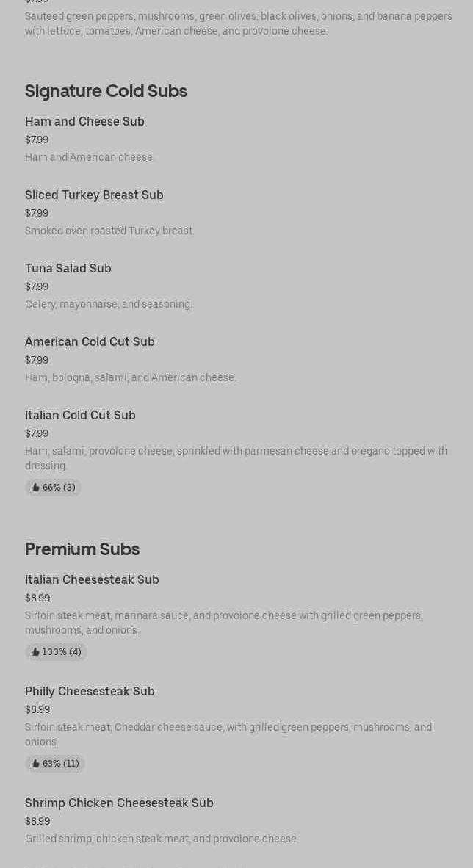The height and width of the screenshot is (868, 473).
Task: Open the Ham and Cheese Sub item
Action: [x=84, y=121]
